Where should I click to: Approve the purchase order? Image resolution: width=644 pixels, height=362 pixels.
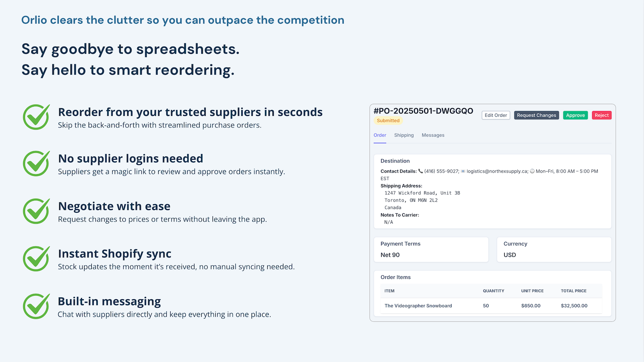576,115
